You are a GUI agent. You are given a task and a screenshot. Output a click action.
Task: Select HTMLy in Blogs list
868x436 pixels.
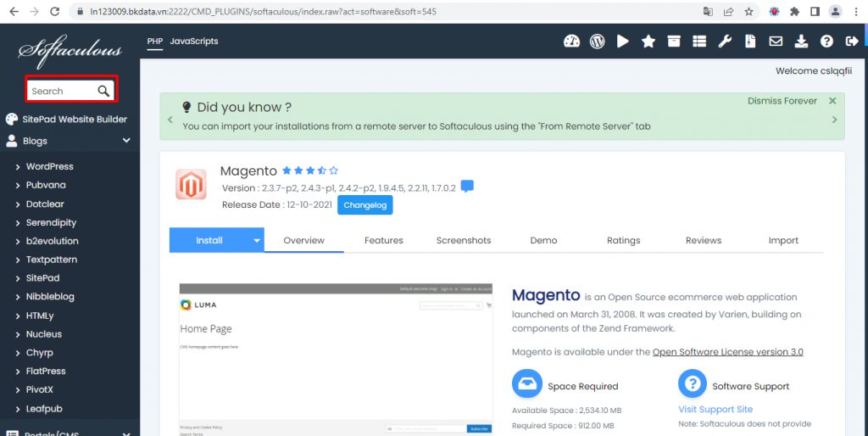point(40,316)
